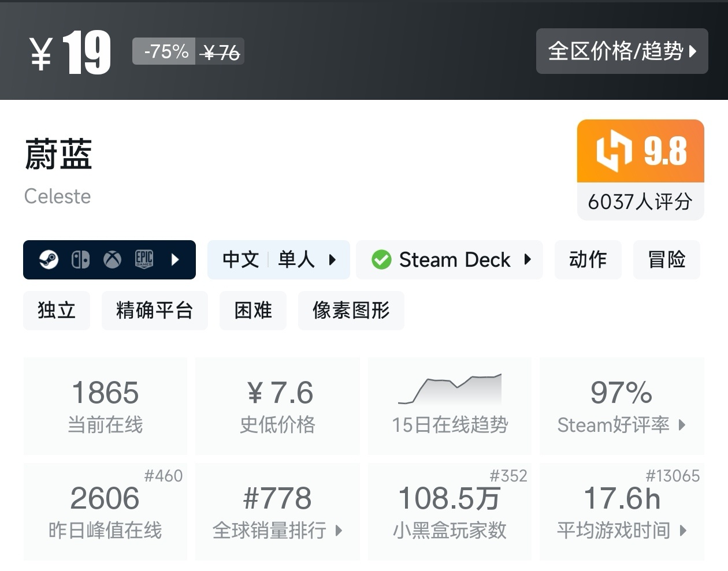Click the Celeste subtitle text

pyautogui.click(x=57, y=196)
